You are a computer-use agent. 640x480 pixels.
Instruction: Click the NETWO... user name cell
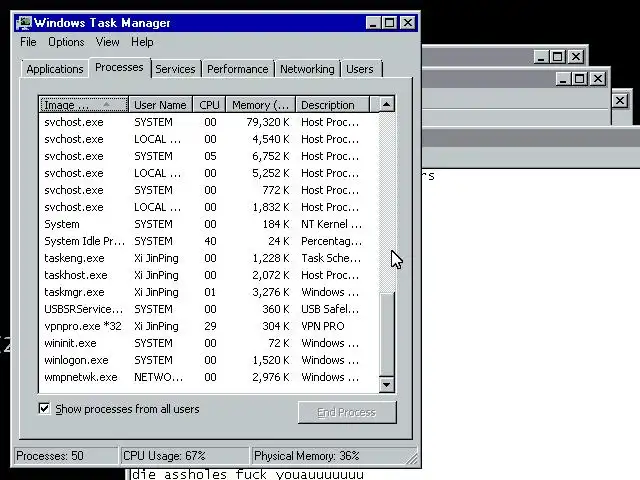[158, 377]
